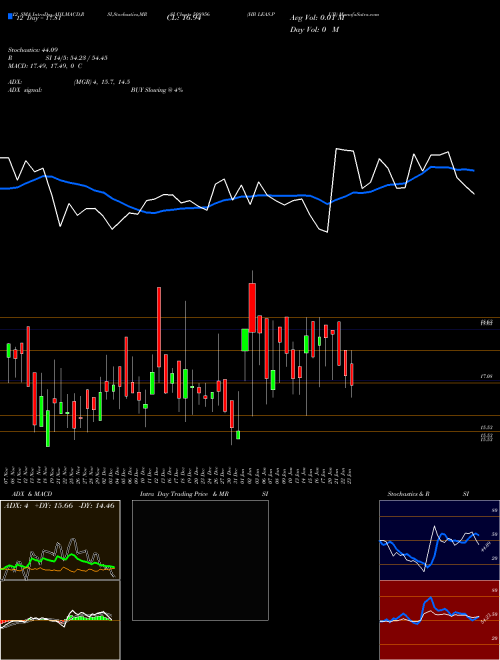Image resolution: width=500 pixels, height=660 pixels.
Task: Click the 'Stochastics & R' panel title
Action: coord(408,494)
